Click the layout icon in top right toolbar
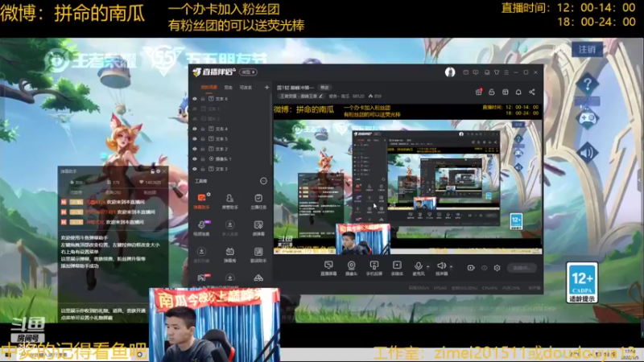 coord(506,92)
